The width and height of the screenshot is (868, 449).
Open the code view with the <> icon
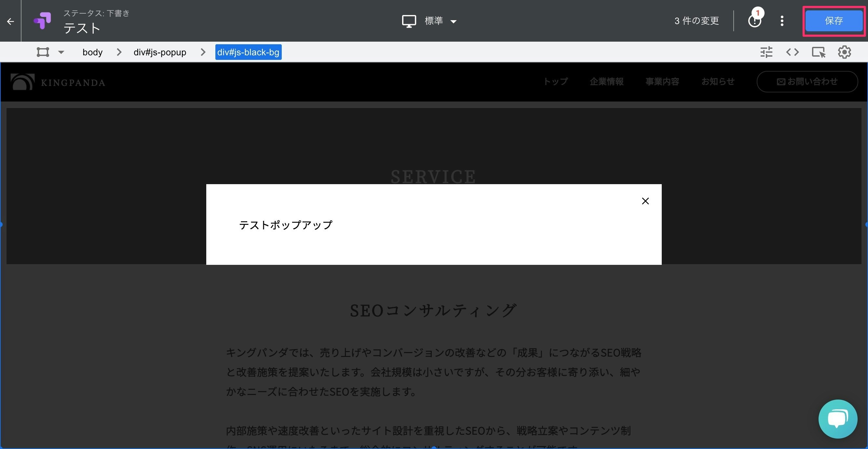tap(792, 52)
